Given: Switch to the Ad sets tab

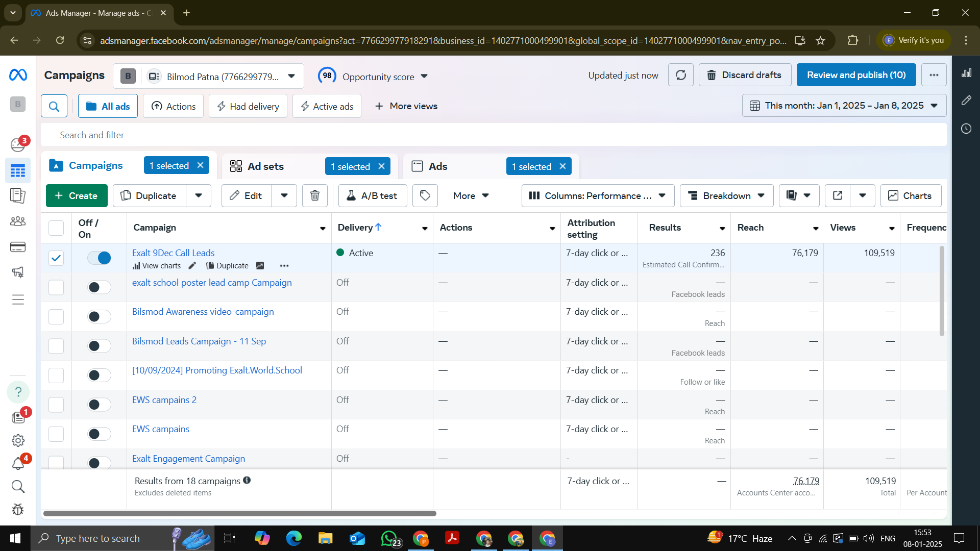Looking at the screenshot, I should click(x=265, y=167).
